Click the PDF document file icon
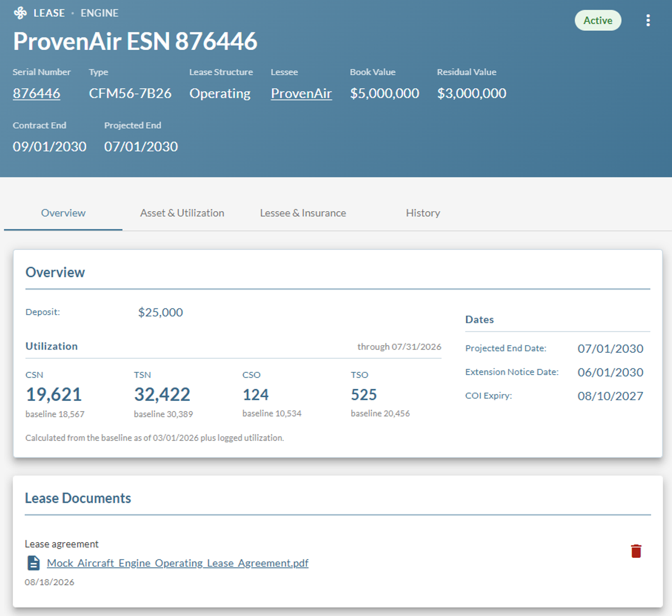672x616 pixels. click(x=34, y=563)
